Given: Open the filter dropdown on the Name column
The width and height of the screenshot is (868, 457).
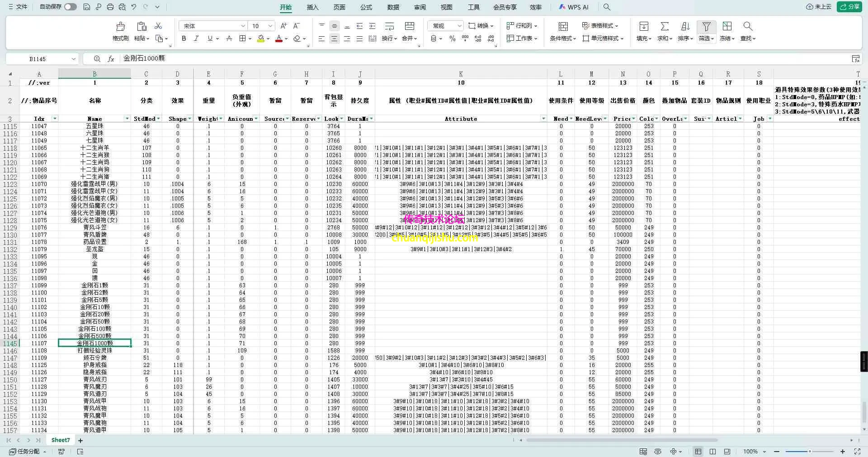Looking at the screenshot, I should coord(127,118).
